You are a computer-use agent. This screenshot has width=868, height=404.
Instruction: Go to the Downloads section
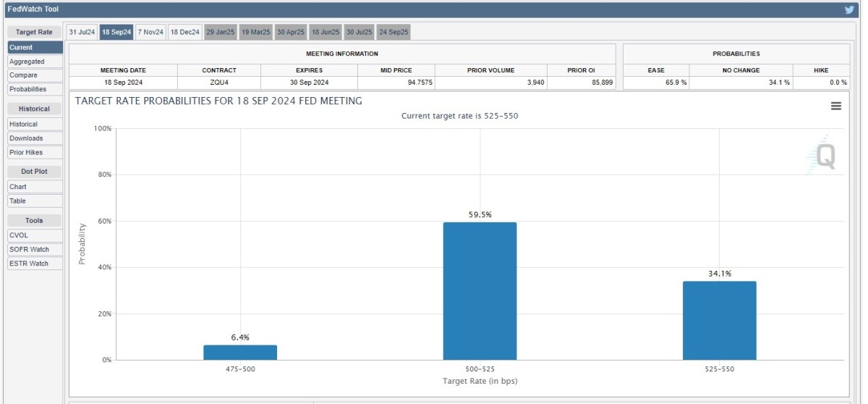[35, 138]
